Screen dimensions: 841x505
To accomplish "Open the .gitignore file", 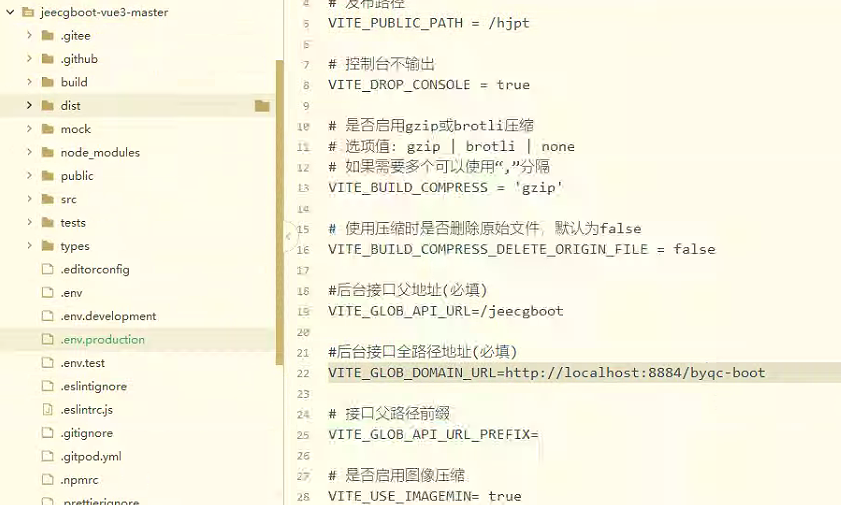I will click(87, 433).
